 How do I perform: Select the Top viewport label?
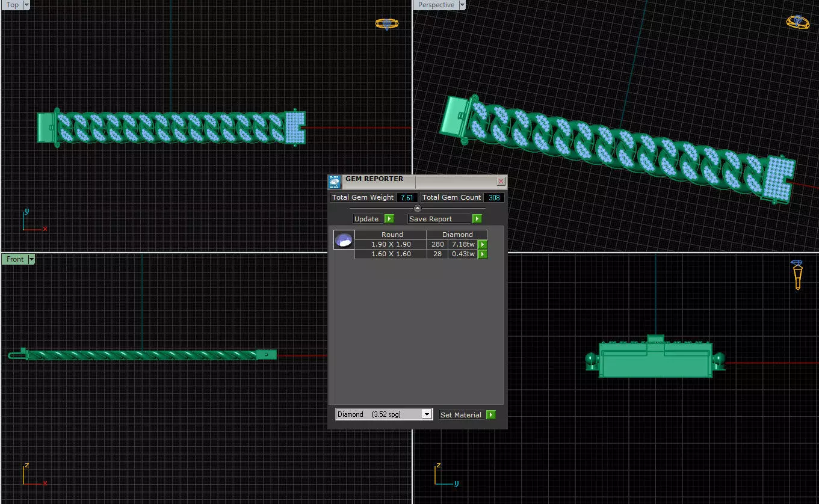click(x=13, y=5)
